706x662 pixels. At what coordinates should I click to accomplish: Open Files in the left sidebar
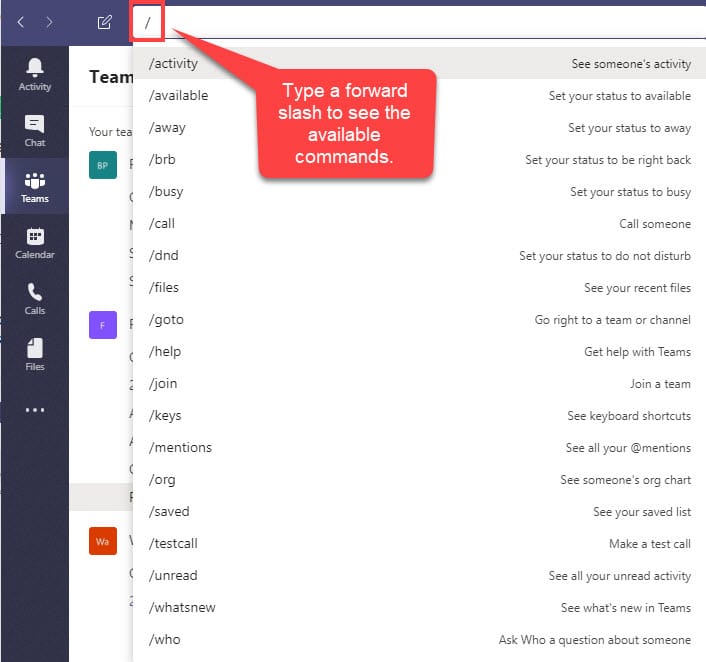pyautogui.click(x=35, y=354)
